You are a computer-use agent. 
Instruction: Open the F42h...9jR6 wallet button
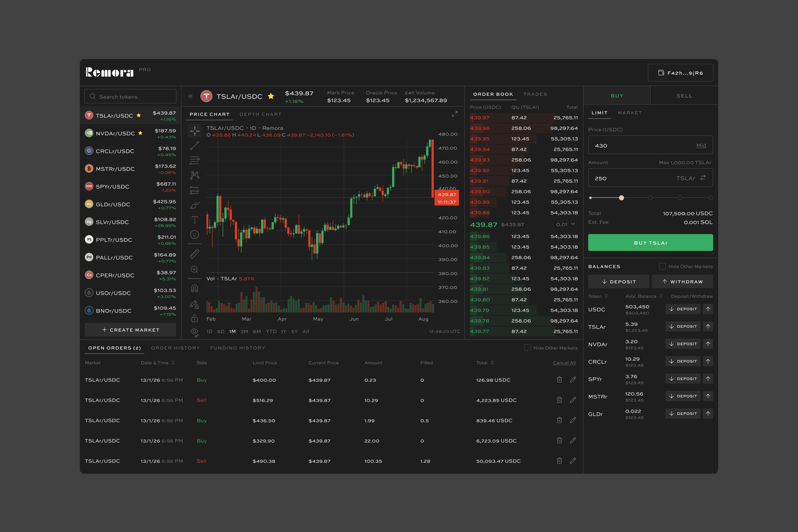point(681,73)
